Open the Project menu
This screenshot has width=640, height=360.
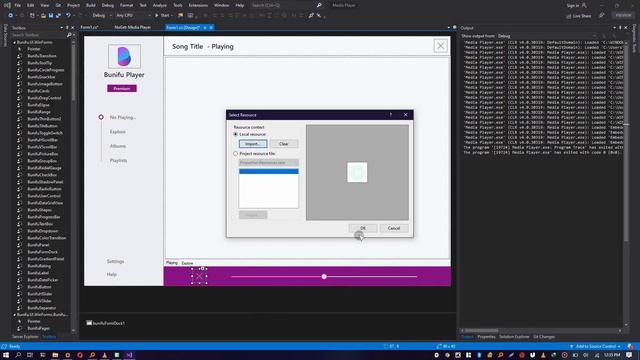click(x=73, y=5)
